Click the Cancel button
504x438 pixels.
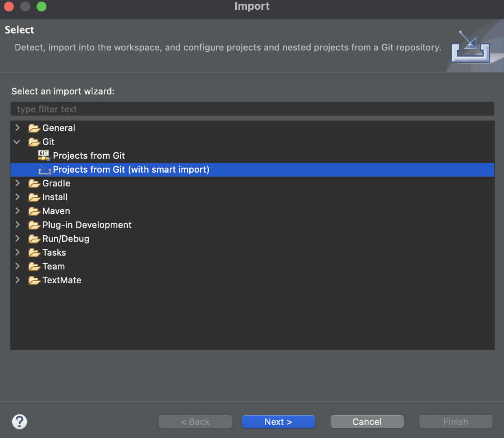tap(367, 422)
